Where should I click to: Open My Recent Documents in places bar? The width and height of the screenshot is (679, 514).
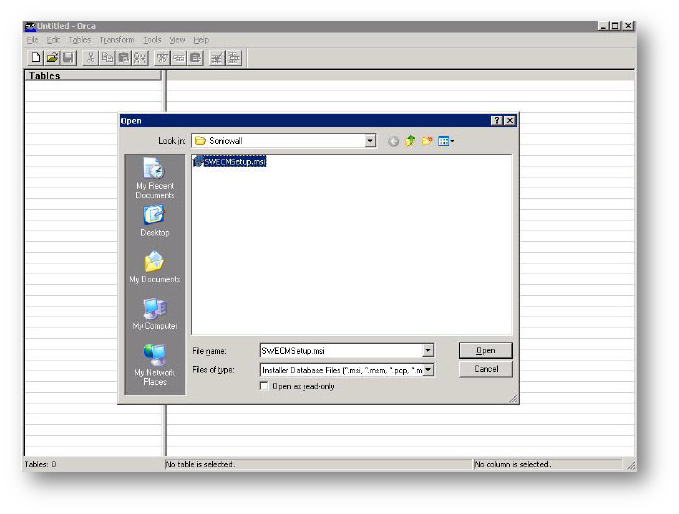pyautogui.click(x=155, y=178)
